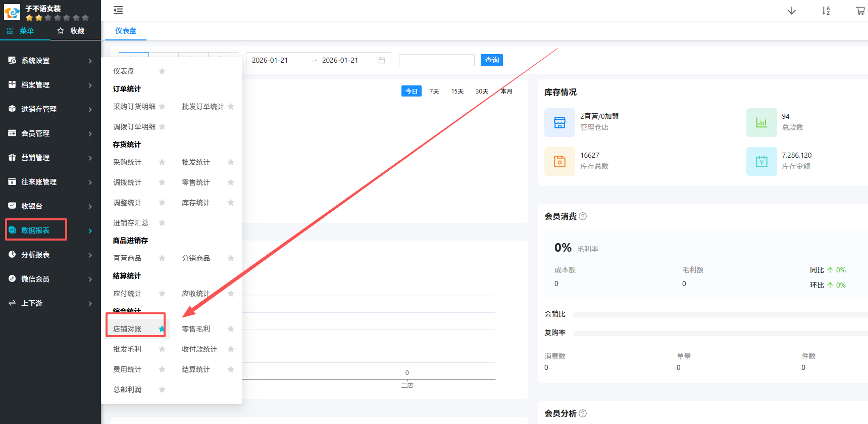Click the A-Z sort icon in top bar
Image resolution: width=868 pixels, height=424 pixels.
[x=826, y=11]
